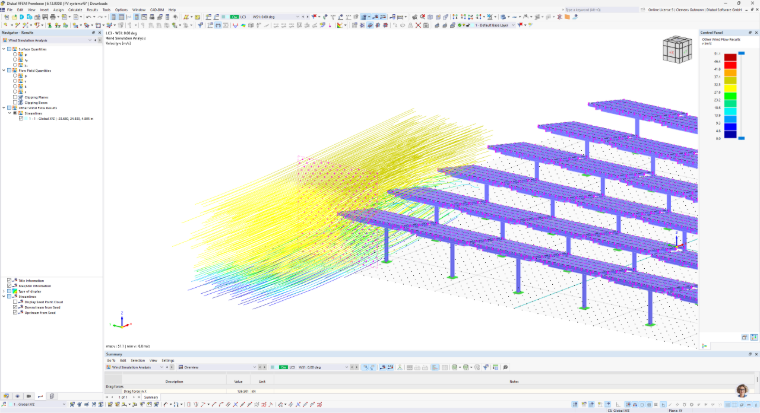760x413 pixels.
Task: Select radio button k under Flow Field Quantities
Action: pos(15,86)
